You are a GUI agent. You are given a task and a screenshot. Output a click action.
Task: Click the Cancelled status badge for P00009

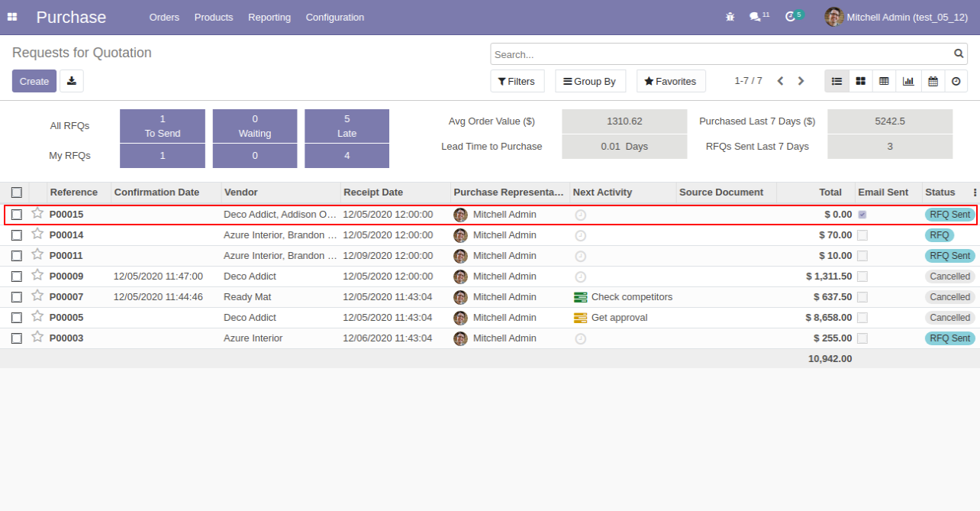click(949, 277)
